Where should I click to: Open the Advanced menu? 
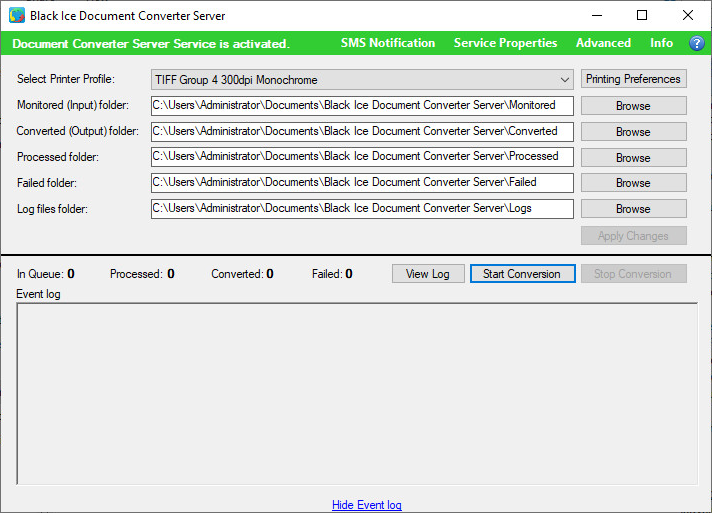603,43
